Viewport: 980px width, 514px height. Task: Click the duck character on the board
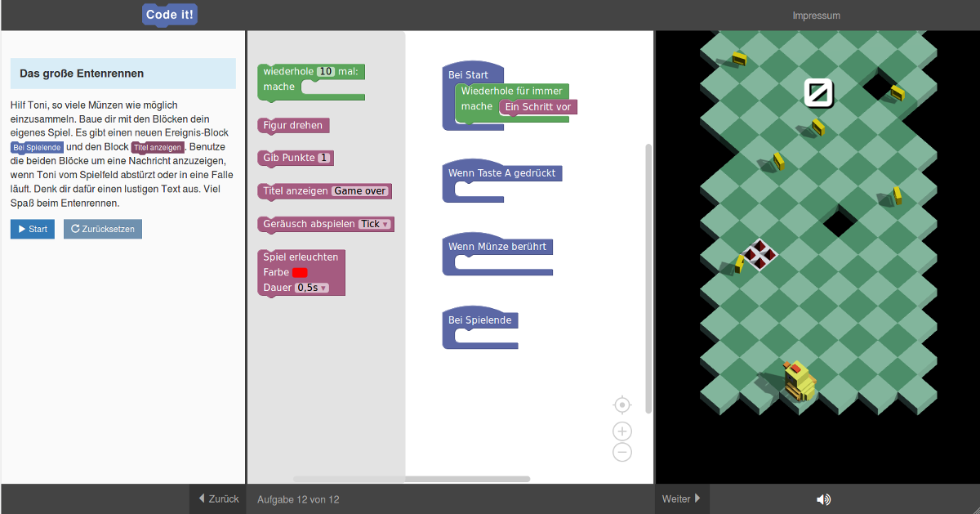[797, 380]
